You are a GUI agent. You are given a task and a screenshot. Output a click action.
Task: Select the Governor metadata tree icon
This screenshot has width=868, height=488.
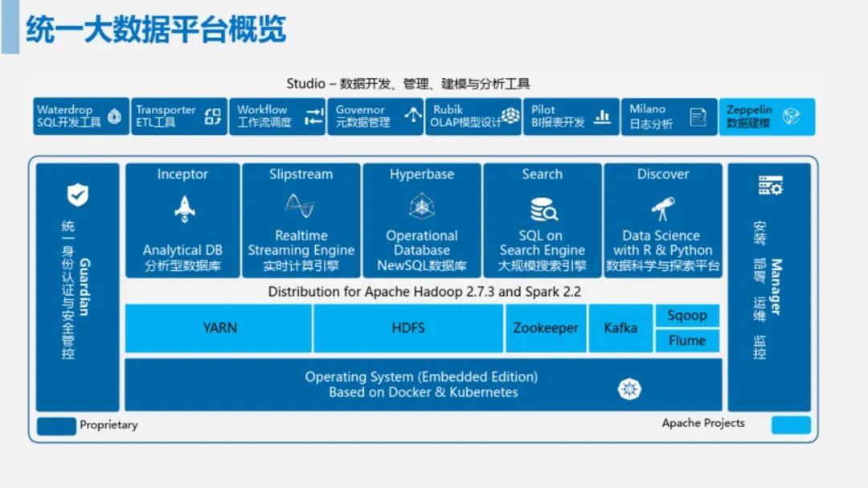(x=413, y=116)
